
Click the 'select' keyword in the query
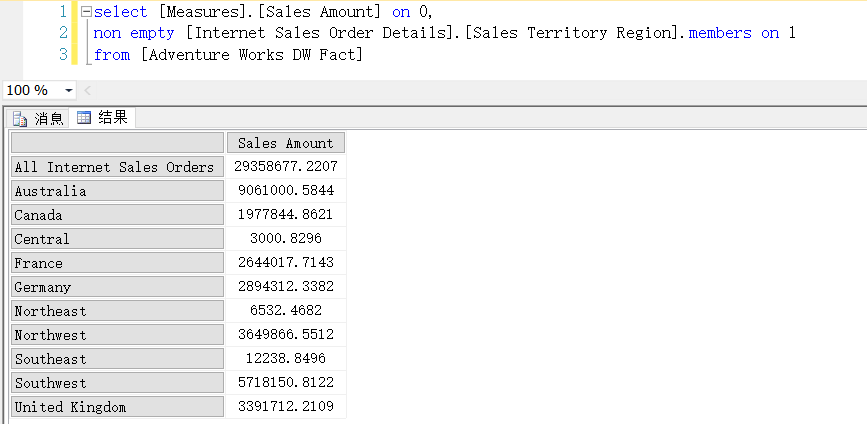tap(121, 12)
